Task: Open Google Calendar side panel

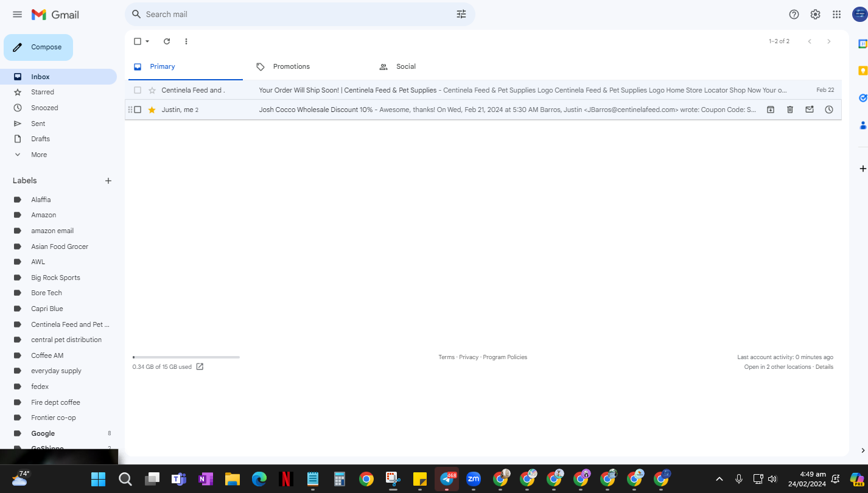Action: [863, 44]
